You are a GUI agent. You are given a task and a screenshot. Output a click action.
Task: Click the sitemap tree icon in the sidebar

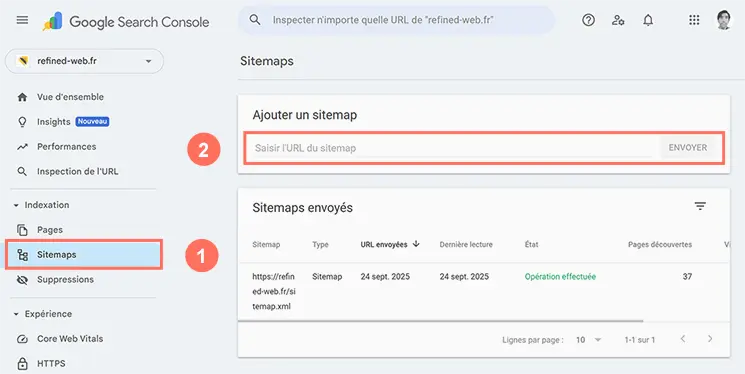point(22,255)
